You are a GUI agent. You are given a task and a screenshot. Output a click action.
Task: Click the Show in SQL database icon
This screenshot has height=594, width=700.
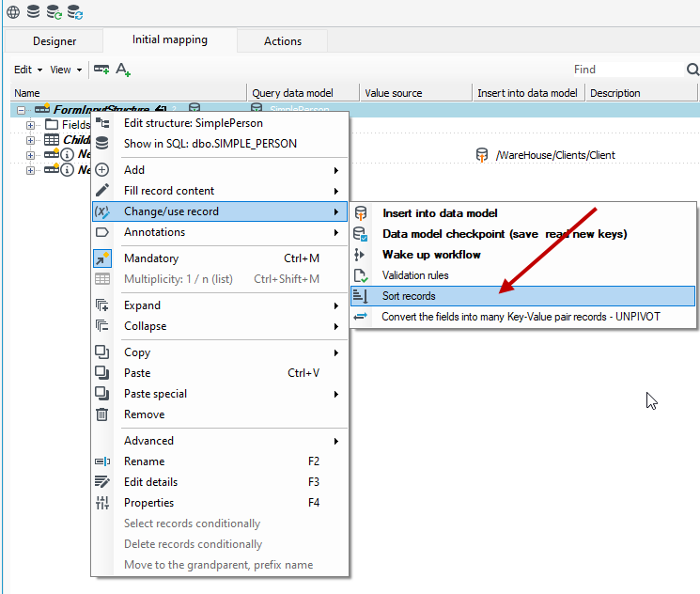pyautogui.click(x=102, y=144)
